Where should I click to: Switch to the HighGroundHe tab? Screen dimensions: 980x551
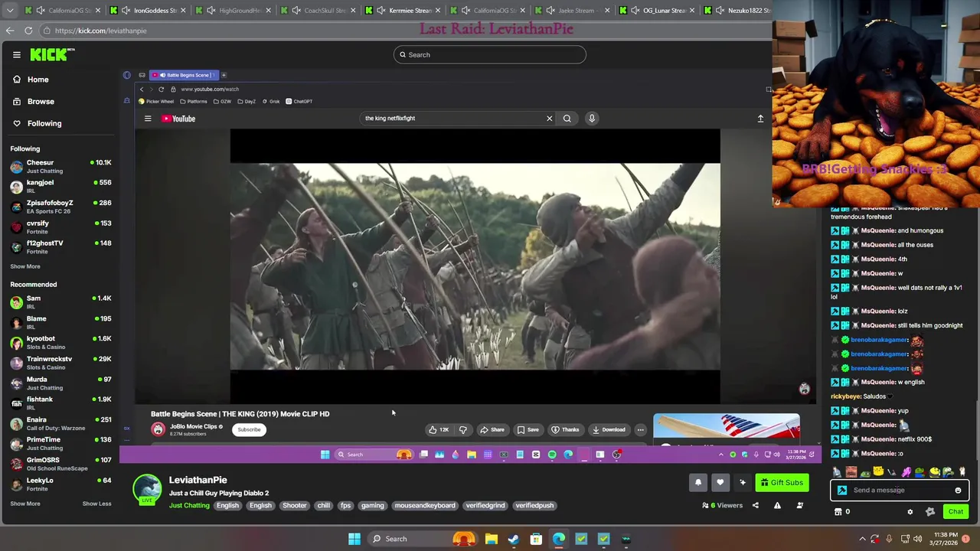[x=234, y=11]
